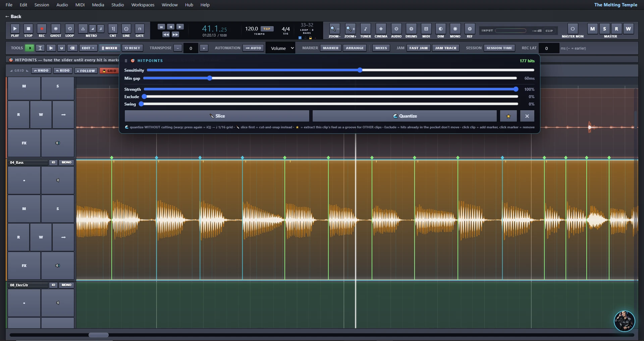
Task: Click the ZOOM+ magnifier icon
Action: pyautogui.click(x=351, y=29)
